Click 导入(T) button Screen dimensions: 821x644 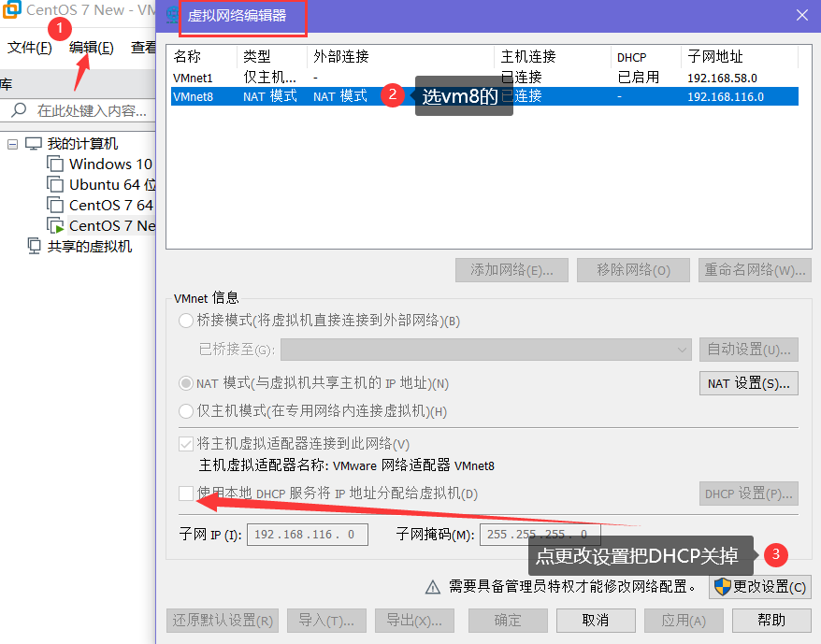tap(326, 621)
